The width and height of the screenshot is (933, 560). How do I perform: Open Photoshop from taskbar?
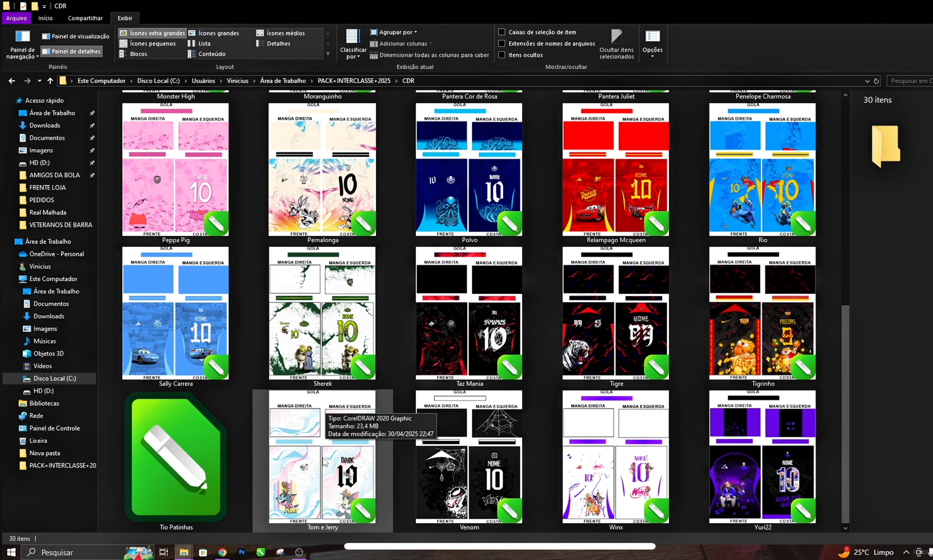coord(242,552)
